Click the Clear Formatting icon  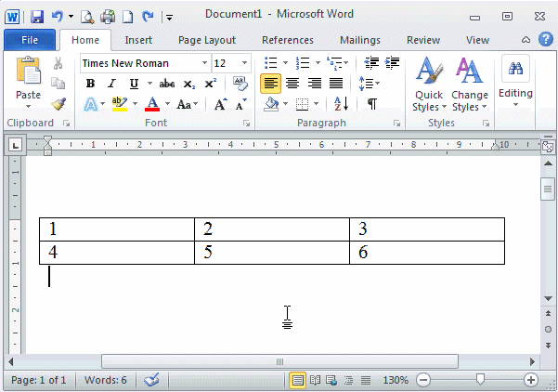click(x=240, y=84)
